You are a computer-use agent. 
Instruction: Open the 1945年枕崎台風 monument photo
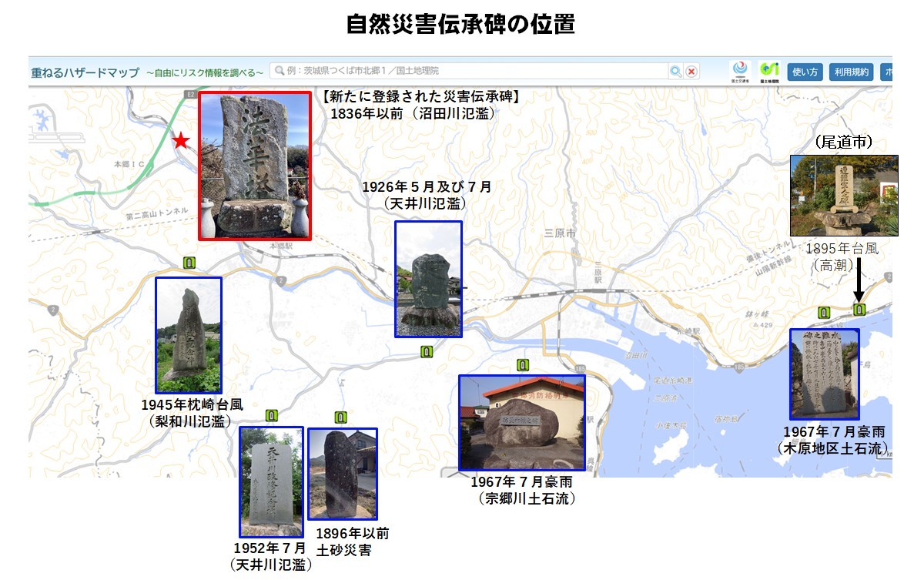189,336
